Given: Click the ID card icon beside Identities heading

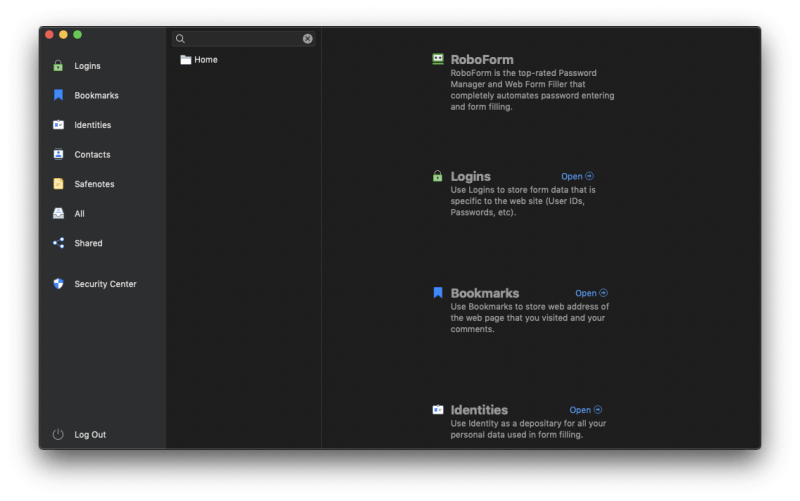Looking at the screenshot, I should [x=438, y=410].
